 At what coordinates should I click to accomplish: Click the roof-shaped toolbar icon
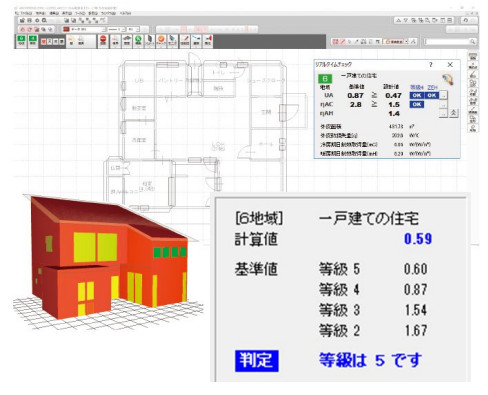click(x=127, y=41)
